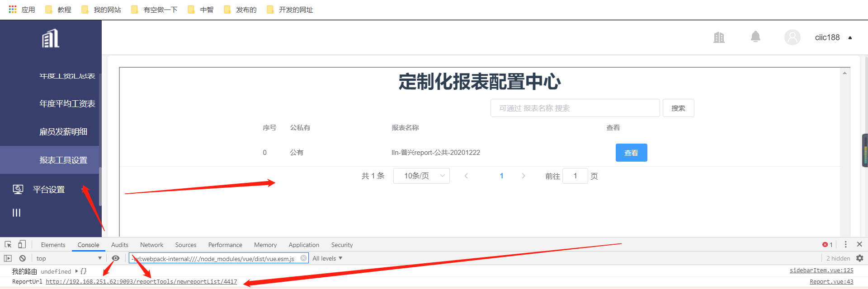Screen dimensions: 868x289
Task: Open console settings gear
Action: coord(860,258)
